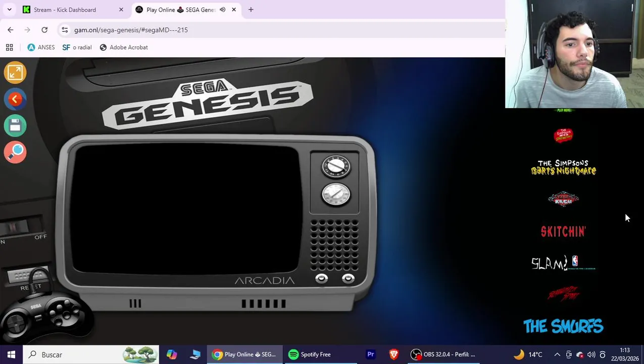Select the Slam NBA game logo
The image size is (644, 364).
(x=563, y=263)
